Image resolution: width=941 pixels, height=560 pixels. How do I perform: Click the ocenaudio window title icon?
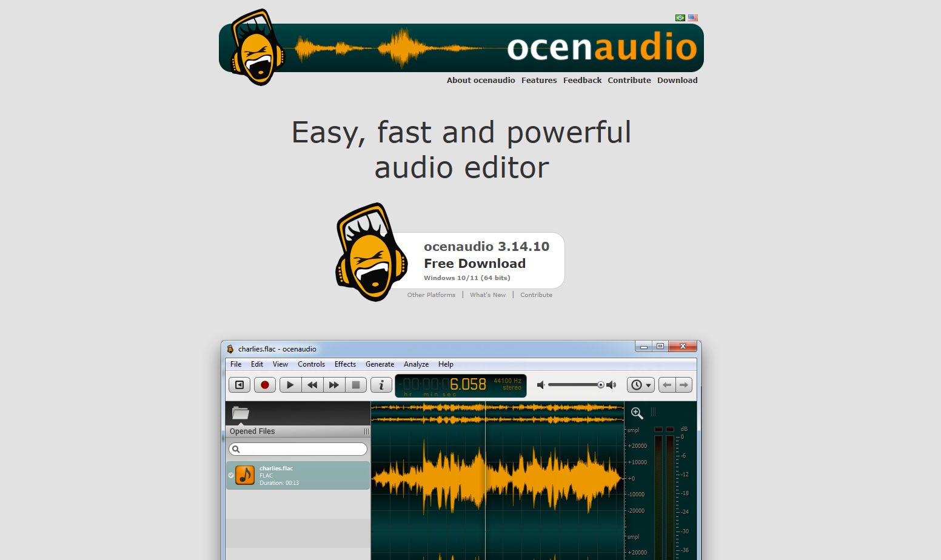click(230, 349)
